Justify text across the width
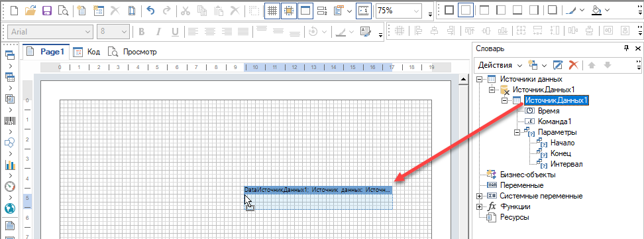Image resolution: width=644 pixels, height=239 pixels. [x=242, y=32]
